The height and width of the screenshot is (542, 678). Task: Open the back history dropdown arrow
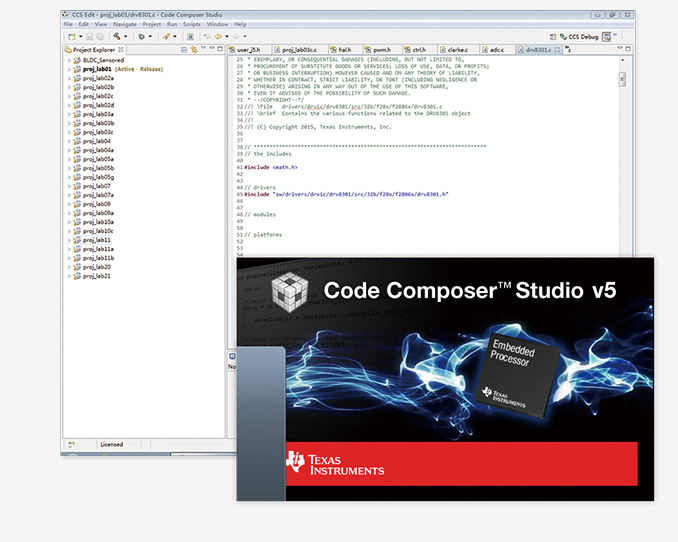pos(227,37)
